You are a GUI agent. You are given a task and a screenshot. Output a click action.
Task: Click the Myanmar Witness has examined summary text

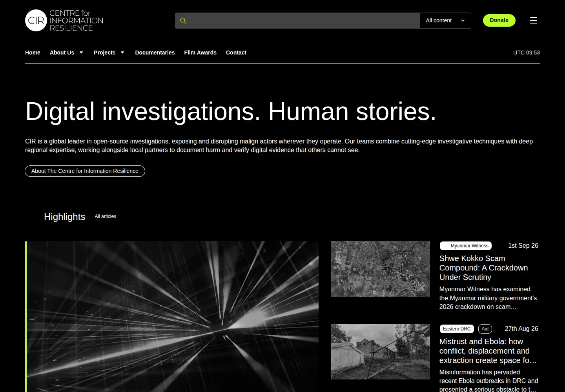(488, 298)
